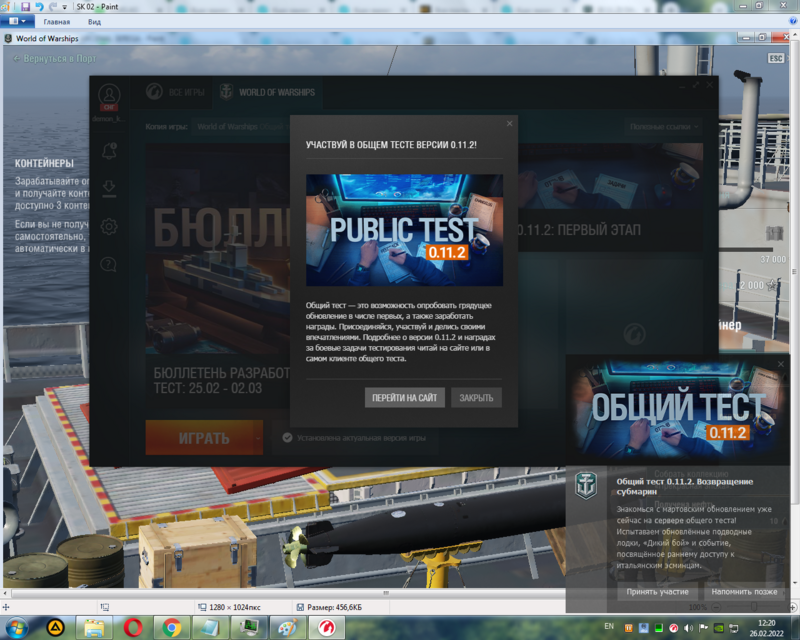Open the green monitor app on the taskbar
This screenshot has height=640, width=800.
tap(249, 627)
